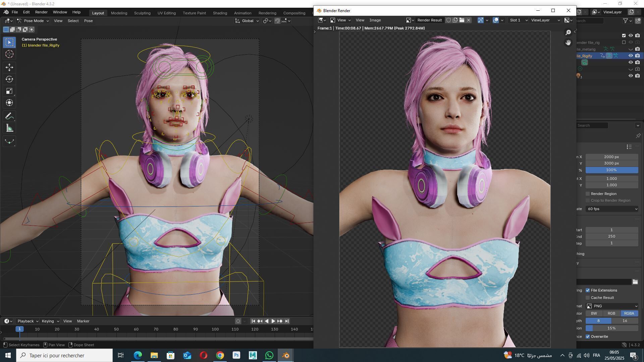Click the zoom magnifier icon in the render window
Screen dimensions: 644x362
coord(568,33)
